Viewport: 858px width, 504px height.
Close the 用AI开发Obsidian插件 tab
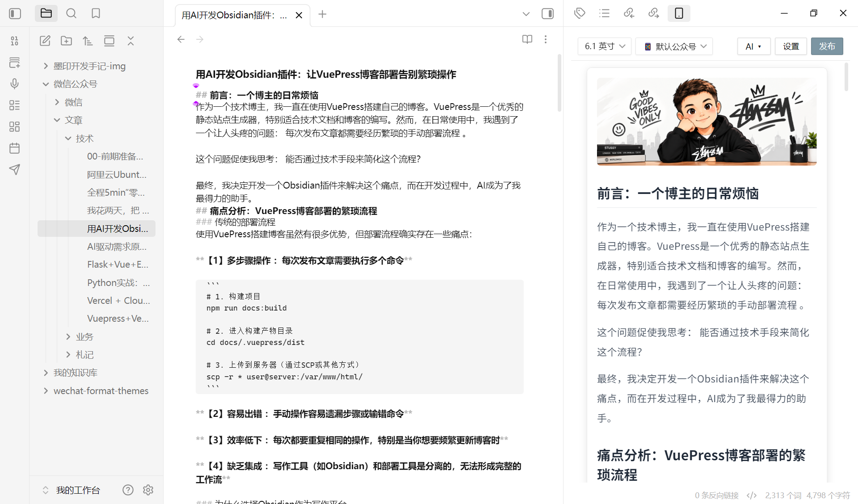[299, 15]
